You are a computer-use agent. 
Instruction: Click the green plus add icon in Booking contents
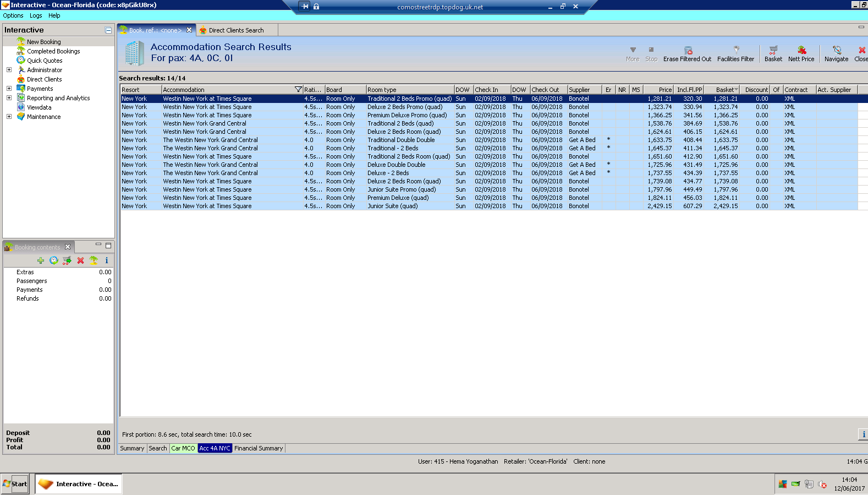(x=41, y=260)
